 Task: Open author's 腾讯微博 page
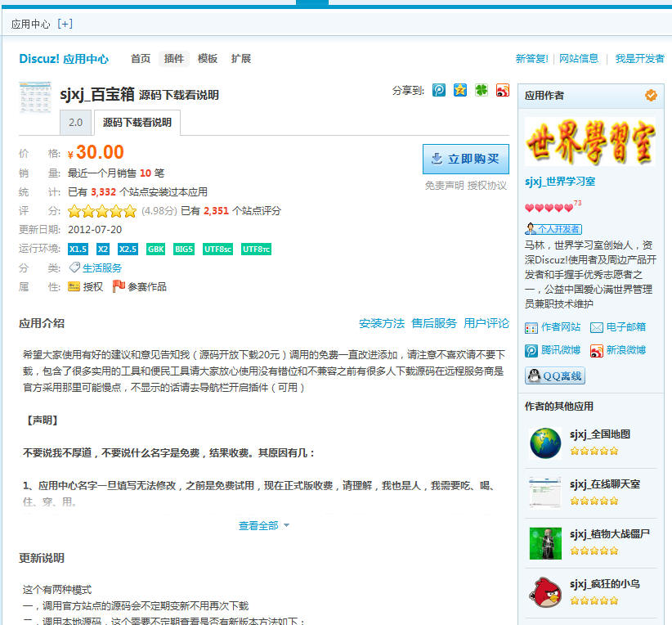(553, 350)
